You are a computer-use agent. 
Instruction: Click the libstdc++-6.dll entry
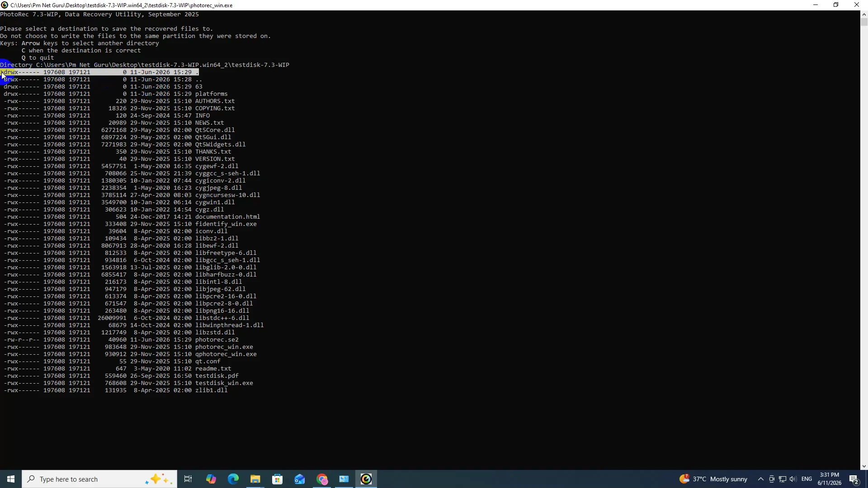click(127, 318)
